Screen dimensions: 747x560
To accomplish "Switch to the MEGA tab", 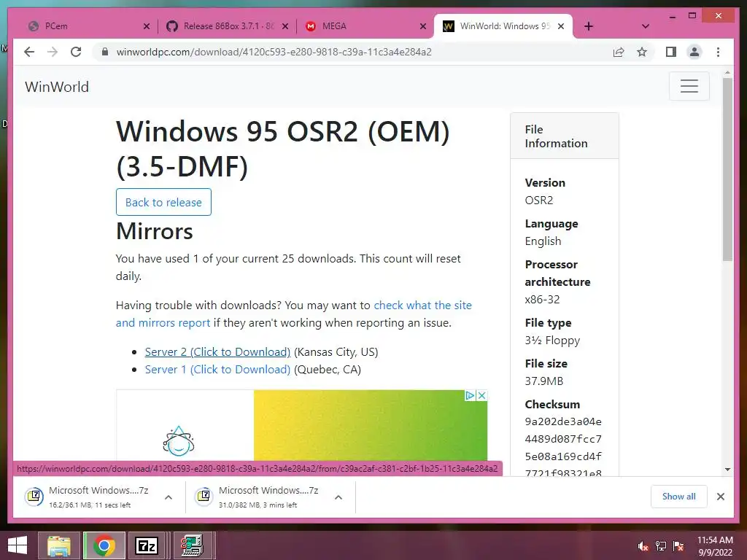I will coord(365,26).
